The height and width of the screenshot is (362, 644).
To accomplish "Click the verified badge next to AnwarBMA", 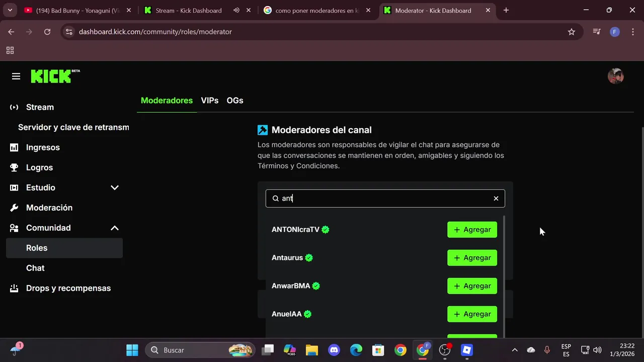I will coord(316,286).
